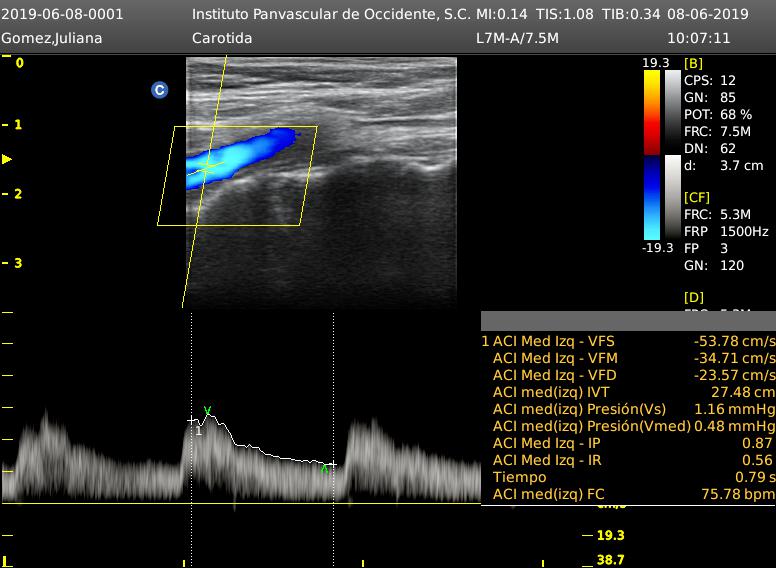Click the lower grayscale bar beside blue scale
The height and width of the screenshot is (568, 776).
[673, 197]
